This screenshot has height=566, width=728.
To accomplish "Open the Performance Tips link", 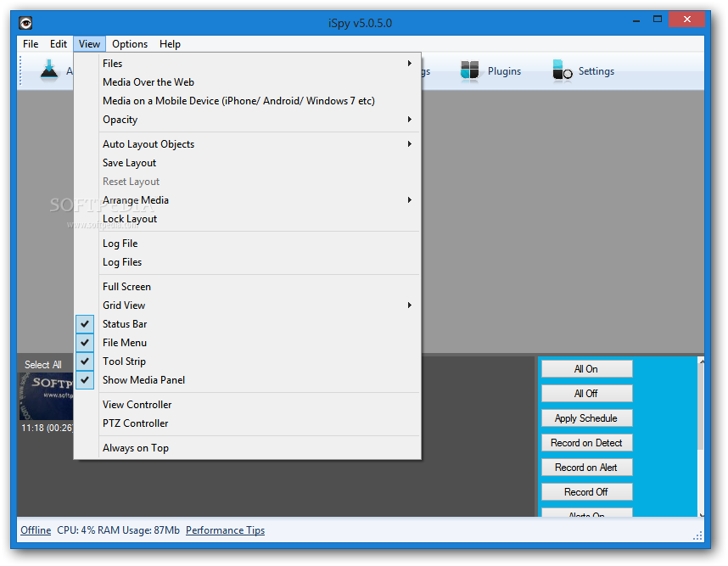I will (x=225, y=530).
